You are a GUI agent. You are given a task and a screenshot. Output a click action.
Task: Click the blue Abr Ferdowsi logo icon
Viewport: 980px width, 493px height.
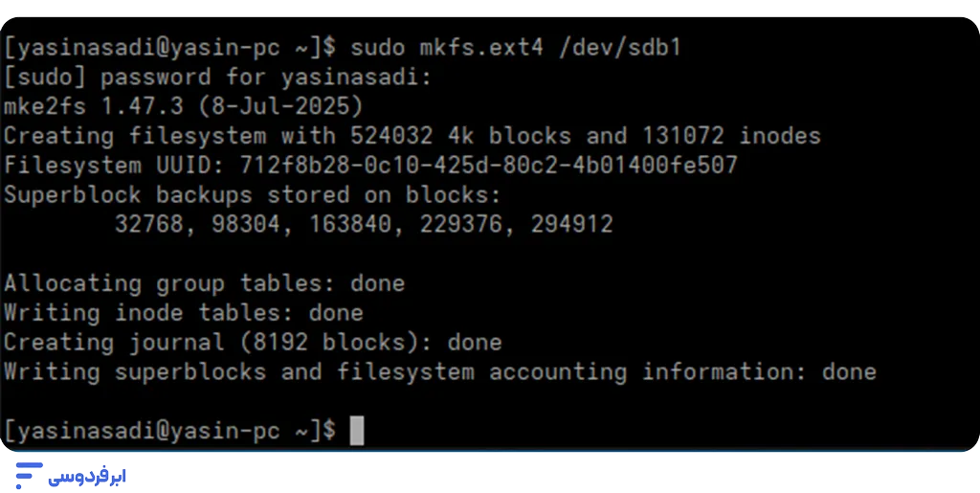click(x=30, y=474)
